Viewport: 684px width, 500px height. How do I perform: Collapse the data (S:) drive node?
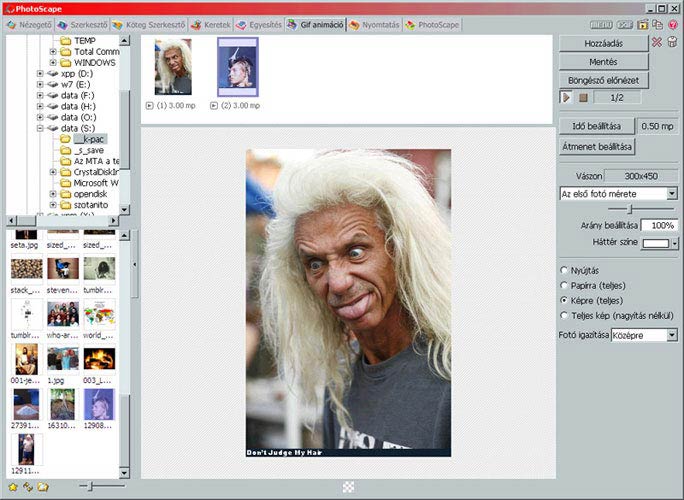coord(41,128)
